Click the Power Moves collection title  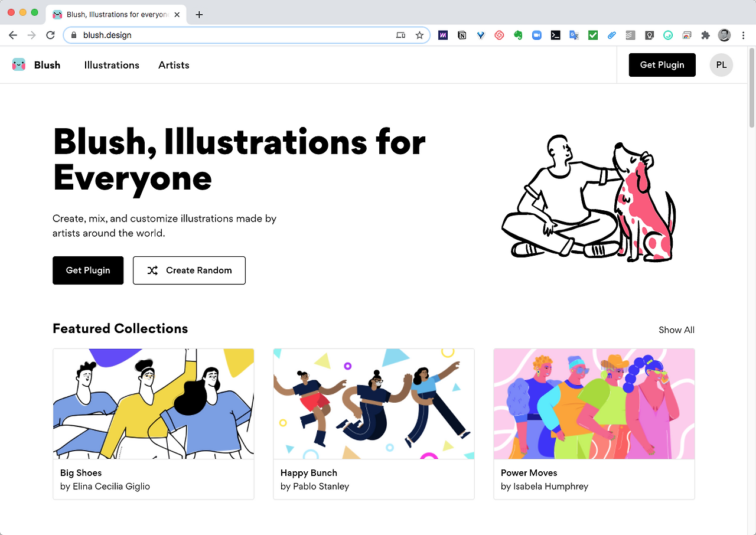pyautogui.click(x=529, y=473)
